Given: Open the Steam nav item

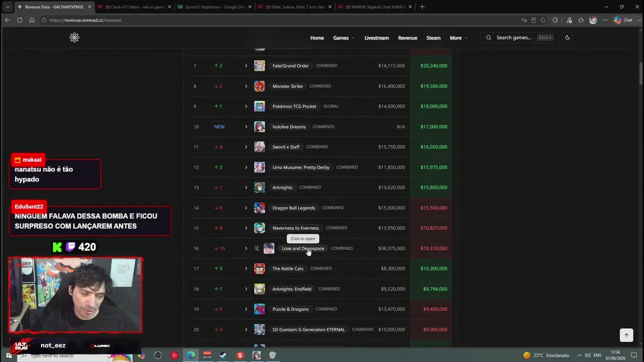Looking at the screenshot, I should pos(433,38).
